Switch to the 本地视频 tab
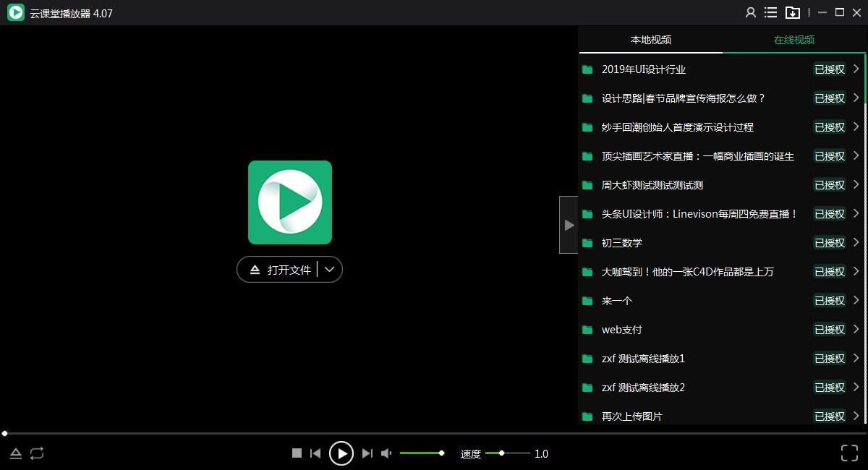Viewport: 868px width, 470px height. (x=650, y=40)
